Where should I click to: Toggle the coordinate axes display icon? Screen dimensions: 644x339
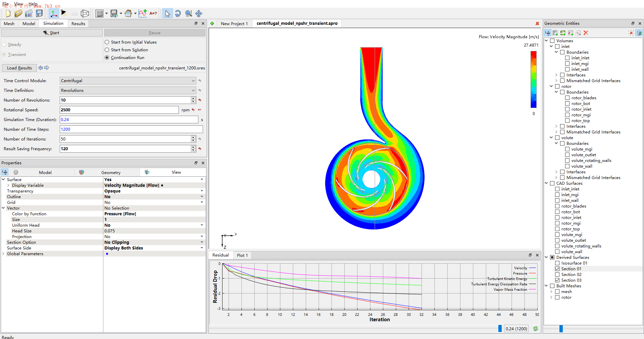(x=53, y=13)
